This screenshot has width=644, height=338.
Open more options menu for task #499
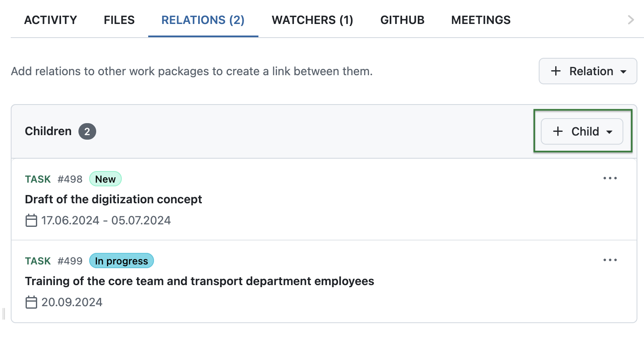pyautogui.click(x=610, y=260)
